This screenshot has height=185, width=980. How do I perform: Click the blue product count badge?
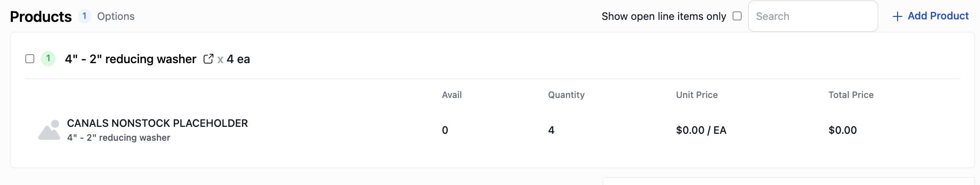click(84, 16)
